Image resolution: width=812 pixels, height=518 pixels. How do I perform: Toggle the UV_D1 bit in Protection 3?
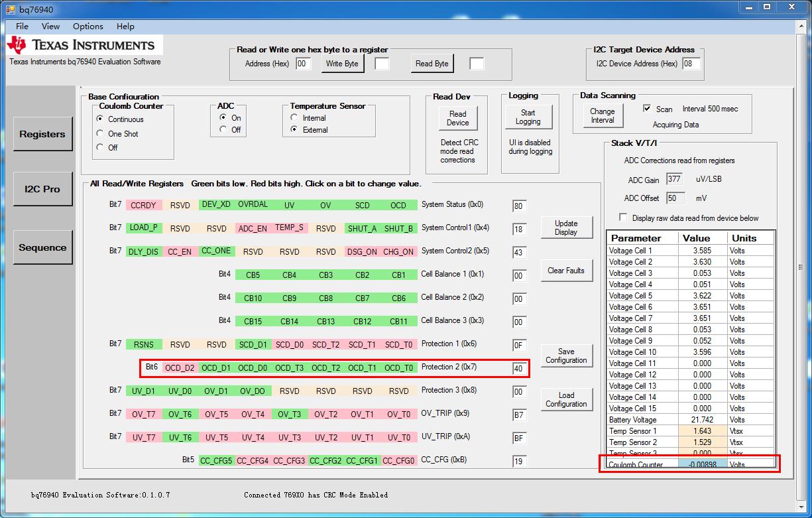pyautogui.click(x=144, y=391)
